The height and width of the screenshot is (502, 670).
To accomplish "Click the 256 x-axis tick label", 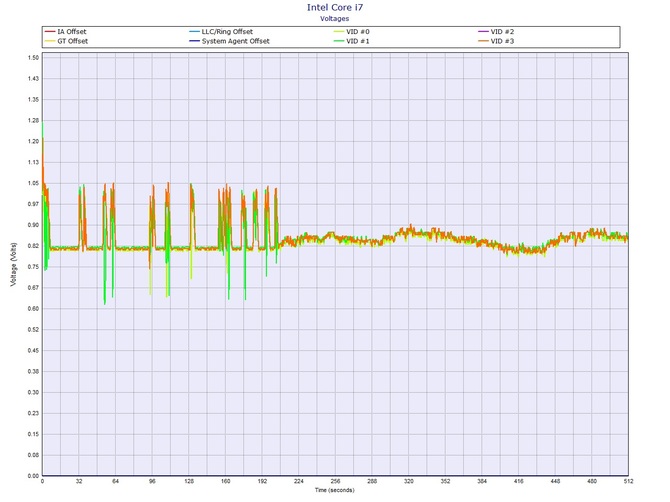I will tap(335, 481).
